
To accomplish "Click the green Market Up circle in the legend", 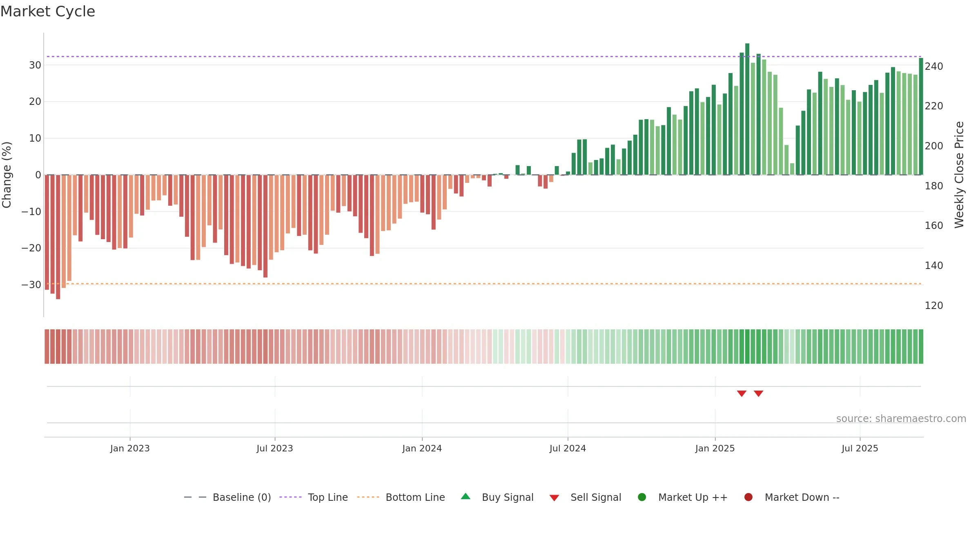I will [x=642, y=497].
